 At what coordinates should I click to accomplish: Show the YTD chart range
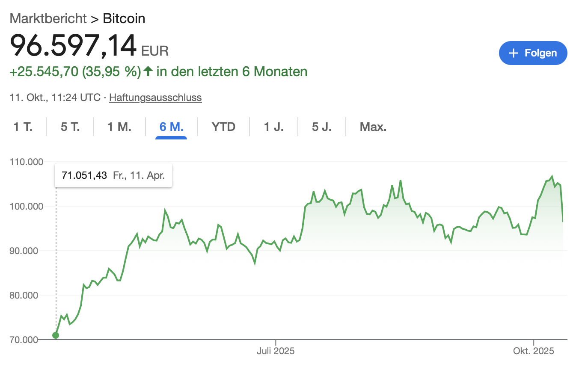pos(223,127)
